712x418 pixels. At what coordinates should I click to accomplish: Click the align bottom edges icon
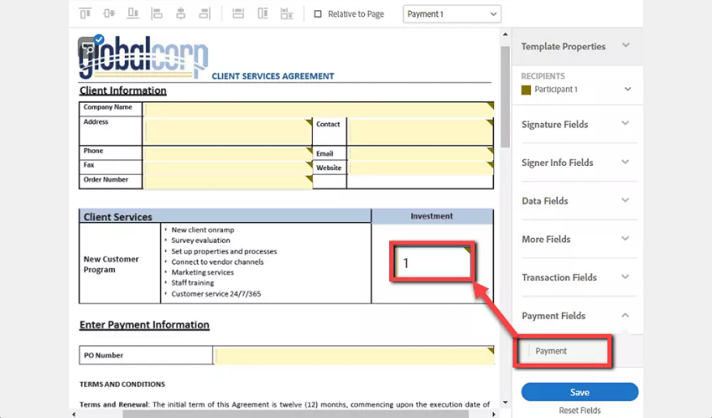click(x=132, y=14)
